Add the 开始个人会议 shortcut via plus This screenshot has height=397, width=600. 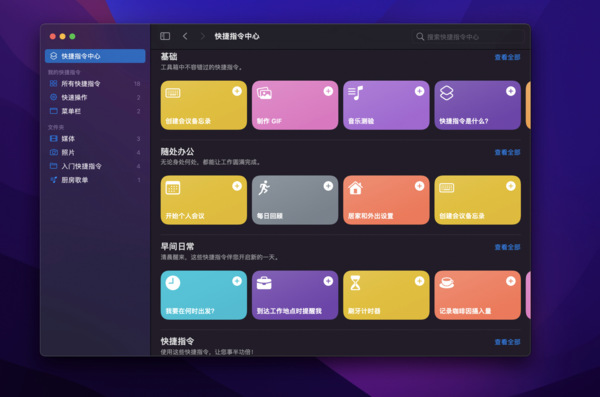point(237,186)
